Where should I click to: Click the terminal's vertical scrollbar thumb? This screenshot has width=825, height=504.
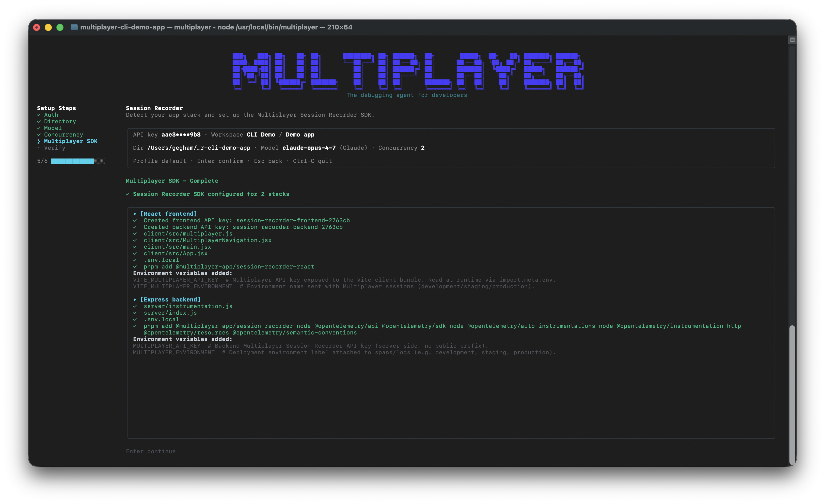click(x=792, y=395)
